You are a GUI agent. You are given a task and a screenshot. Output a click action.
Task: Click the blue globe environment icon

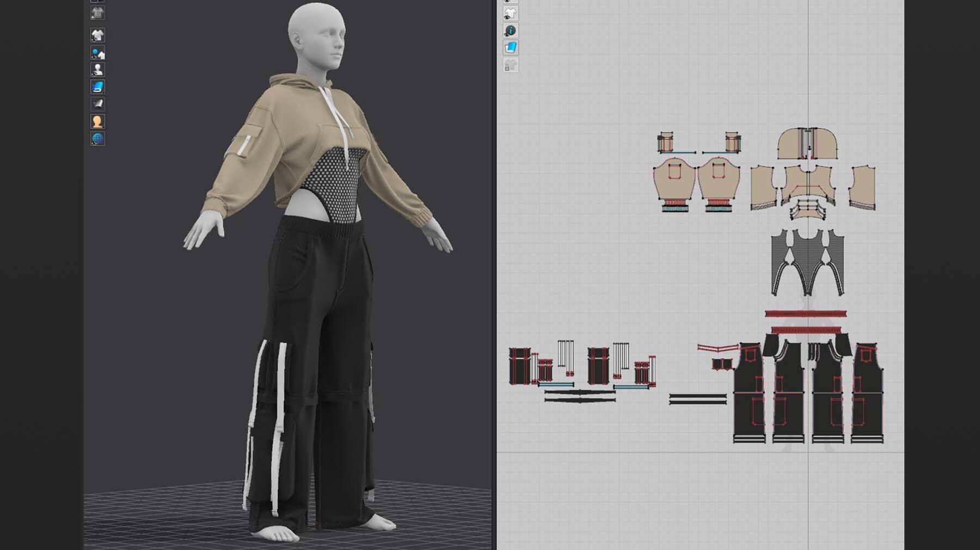97,139
